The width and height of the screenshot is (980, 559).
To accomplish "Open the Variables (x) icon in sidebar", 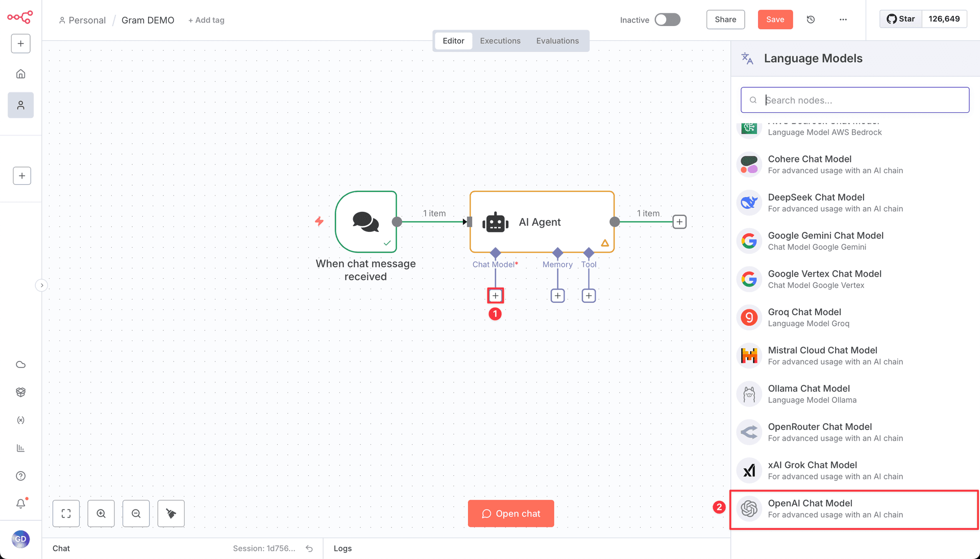I will point(20,420).
